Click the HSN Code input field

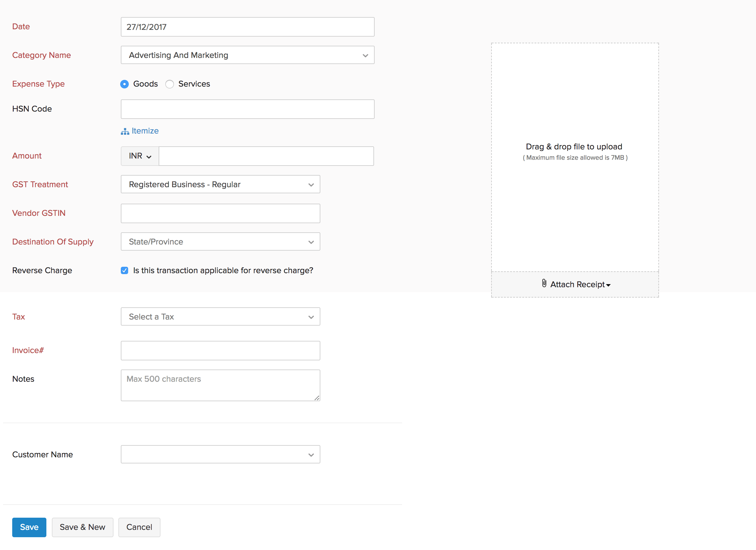tap(247, 109)
